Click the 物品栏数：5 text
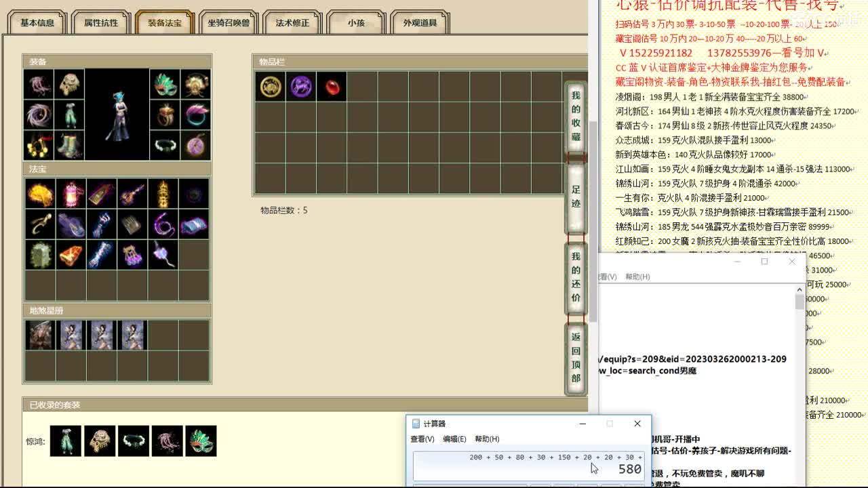868x488 pixels. [284, 210]
